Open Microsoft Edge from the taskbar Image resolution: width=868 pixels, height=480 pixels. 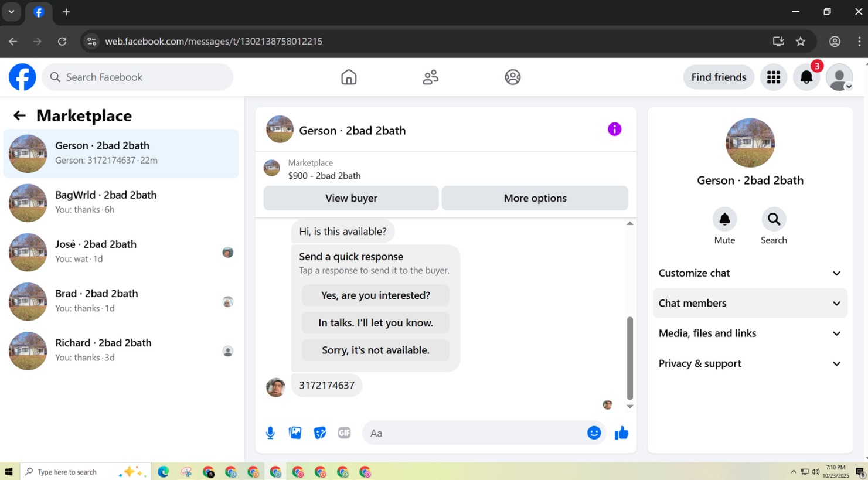[163, 472]
